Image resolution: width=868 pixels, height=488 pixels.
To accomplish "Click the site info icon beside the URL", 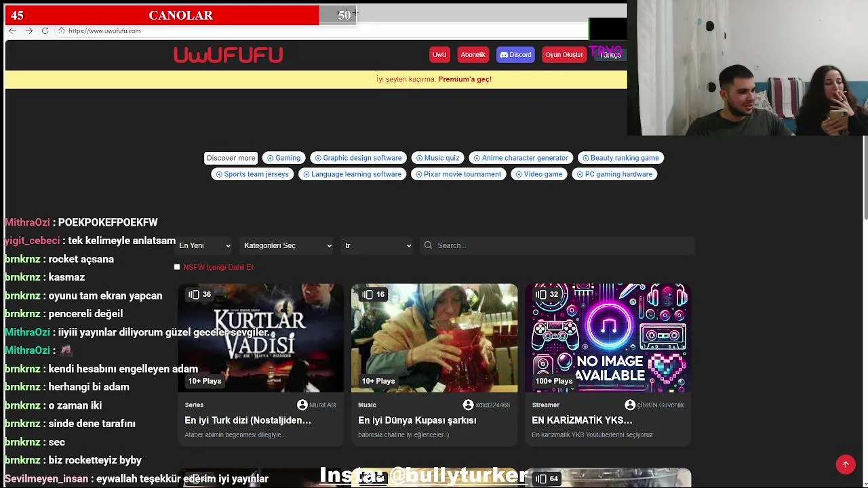I will 61,30.
